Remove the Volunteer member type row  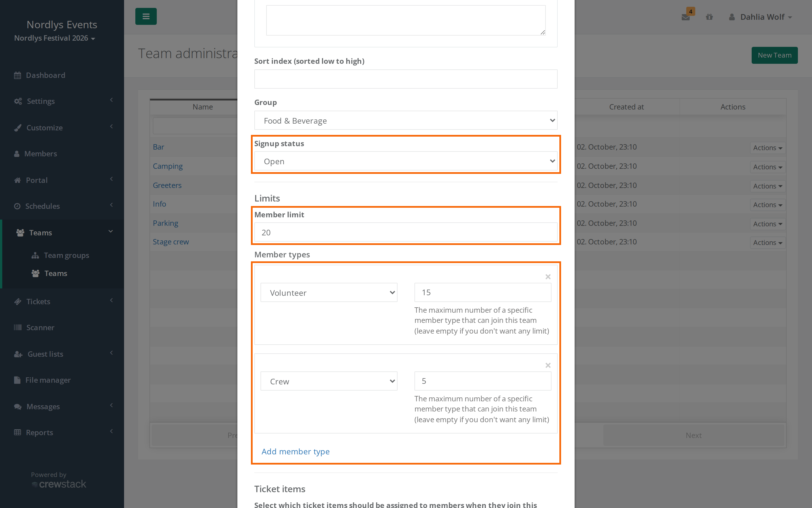548,277
